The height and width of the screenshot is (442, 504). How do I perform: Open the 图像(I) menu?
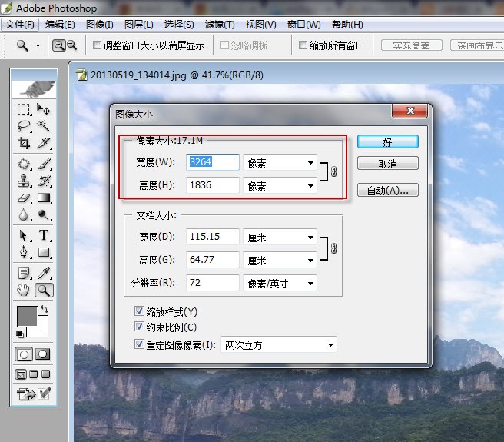tap(100, 25)
